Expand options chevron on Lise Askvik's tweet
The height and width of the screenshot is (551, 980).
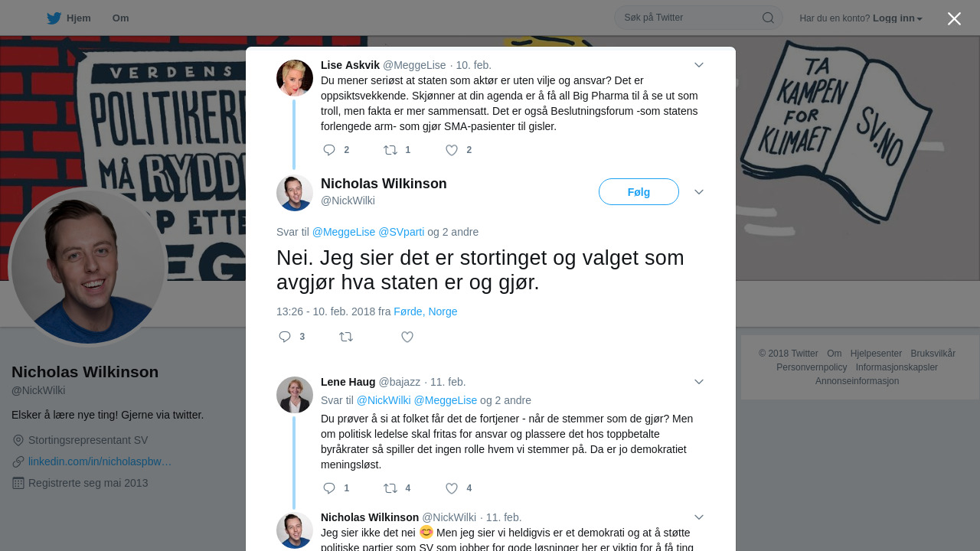(699, 65)
